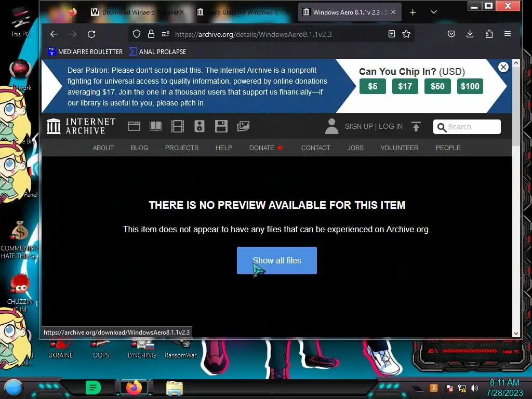Select the CHUZZIN desktop icon
The height and width of the screenshot is (399, 532).
pyautogui.click(x=20, y=293)
